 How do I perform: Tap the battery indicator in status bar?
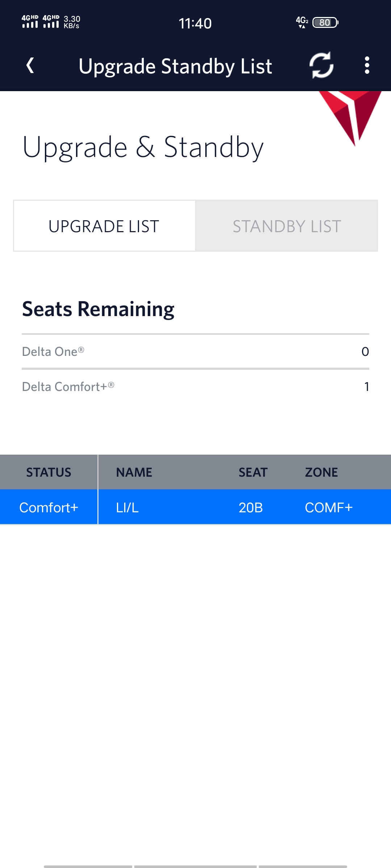325,22
